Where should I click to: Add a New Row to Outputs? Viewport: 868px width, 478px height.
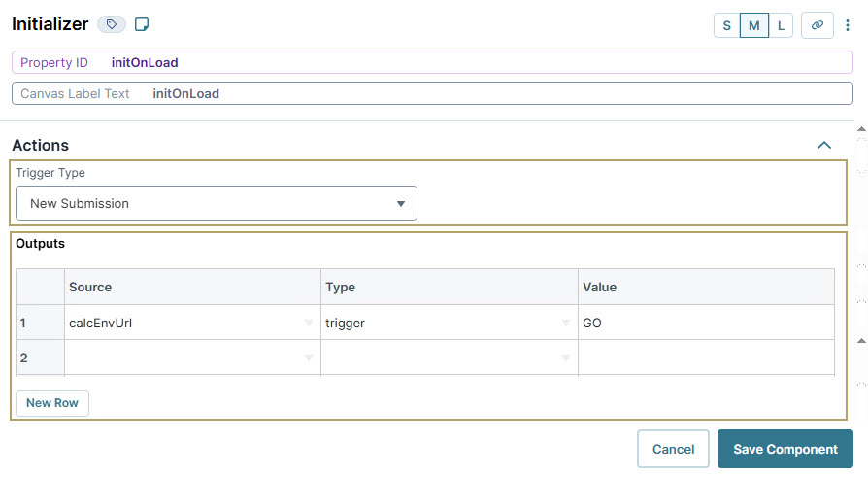[x=52, y=402]
